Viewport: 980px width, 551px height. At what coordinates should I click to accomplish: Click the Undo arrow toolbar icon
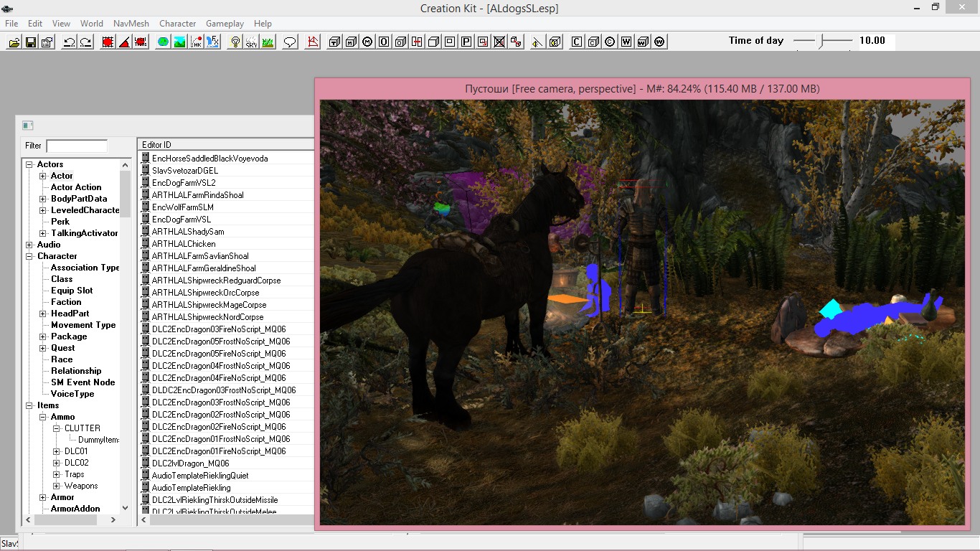(70, 42)
